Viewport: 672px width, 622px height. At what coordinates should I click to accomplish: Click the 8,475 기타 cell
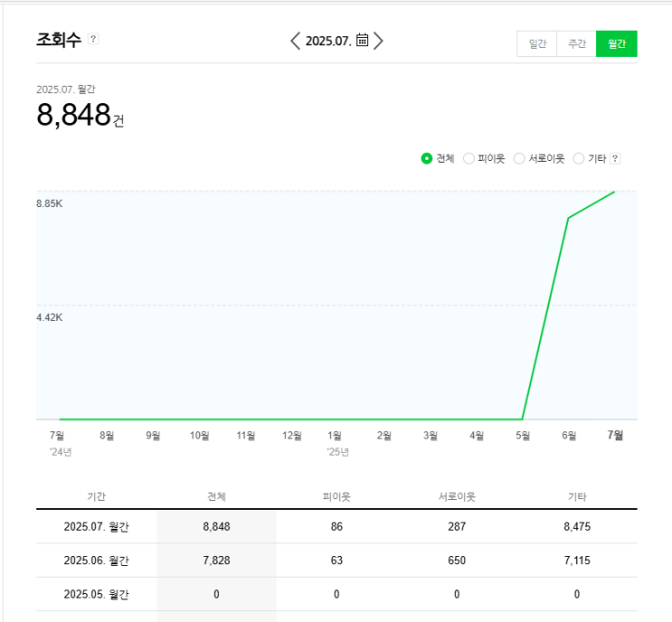577,526
